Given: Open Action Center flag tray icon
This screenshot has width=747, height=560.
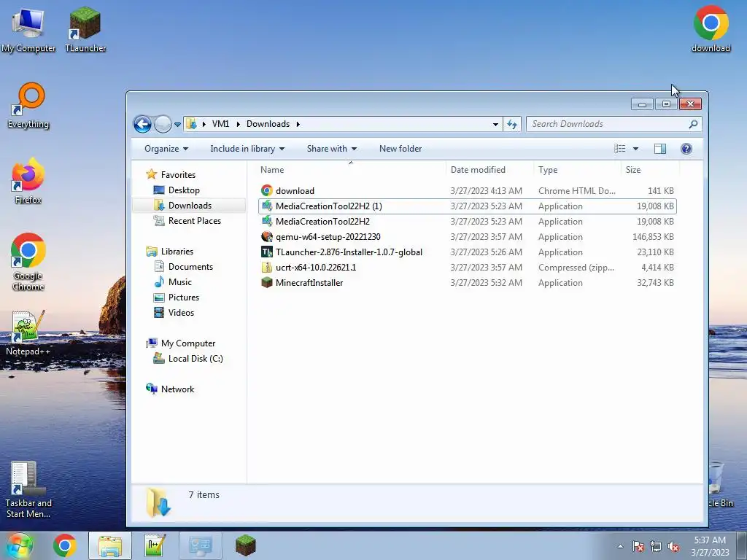Looking at the screenshot, I should 638,546.
